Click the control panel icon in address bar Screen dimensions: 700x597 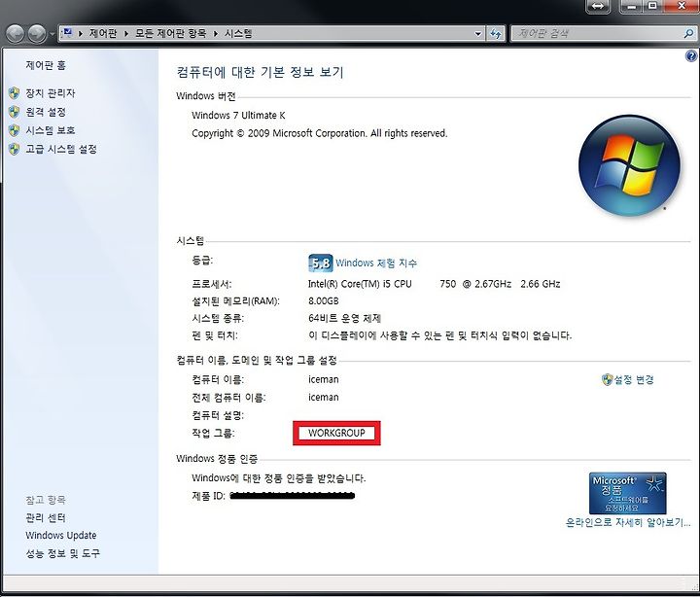tap(68, 33)
